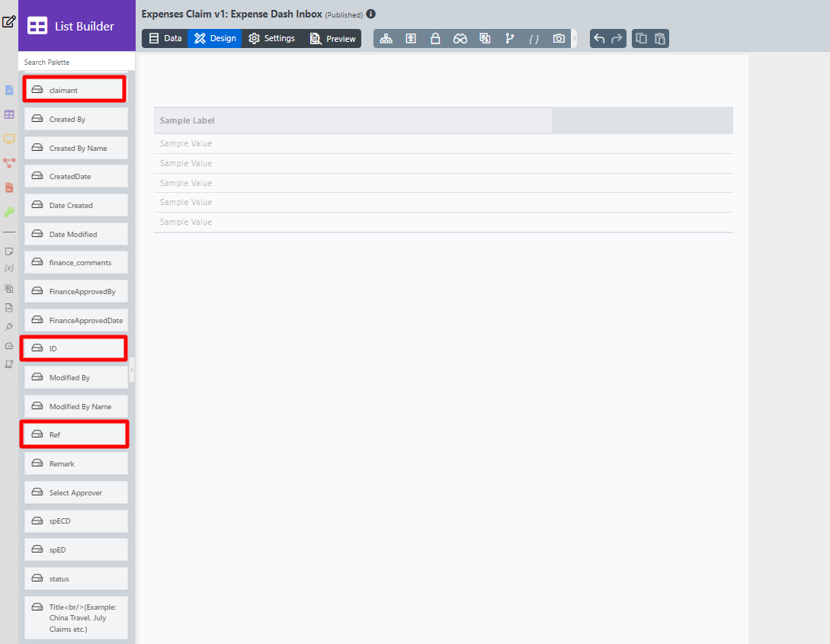Click the plug sidebar icon
830x644 pixels.
tap(9, 326)
